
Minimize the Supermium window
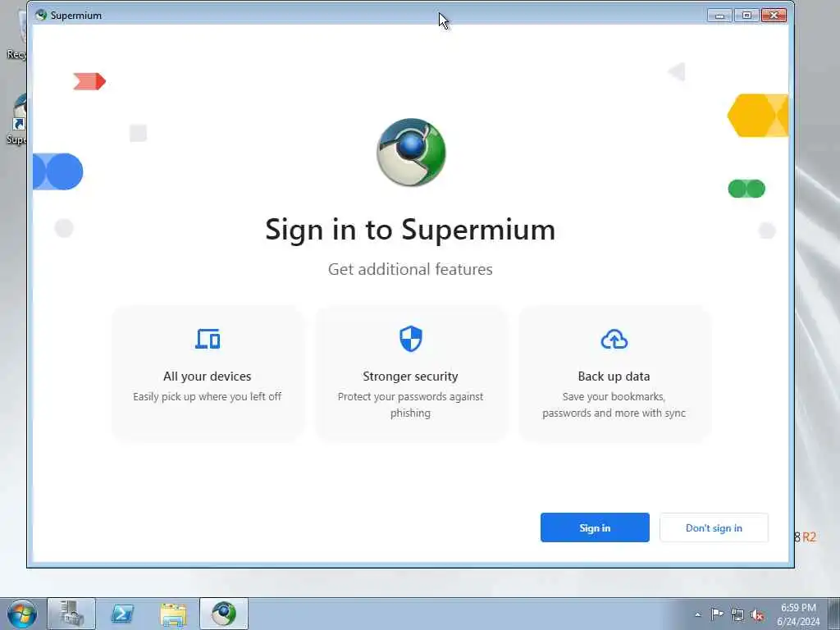click(719, 16)
